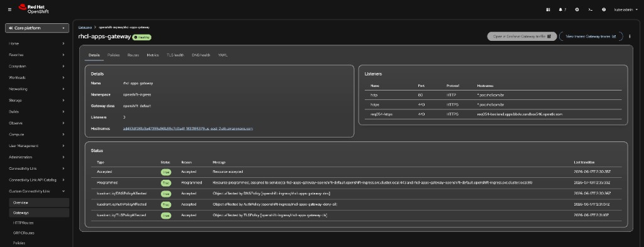The image size is (644, 247).
Task: Click the openshift-ingress namespace value
Action: (x=136, y=94)
